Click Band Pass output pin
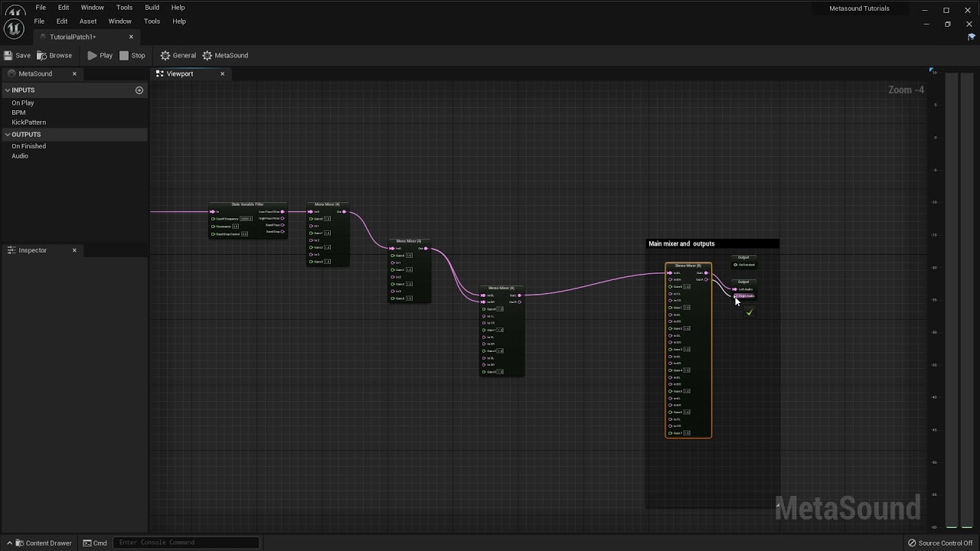 (283, 225)
